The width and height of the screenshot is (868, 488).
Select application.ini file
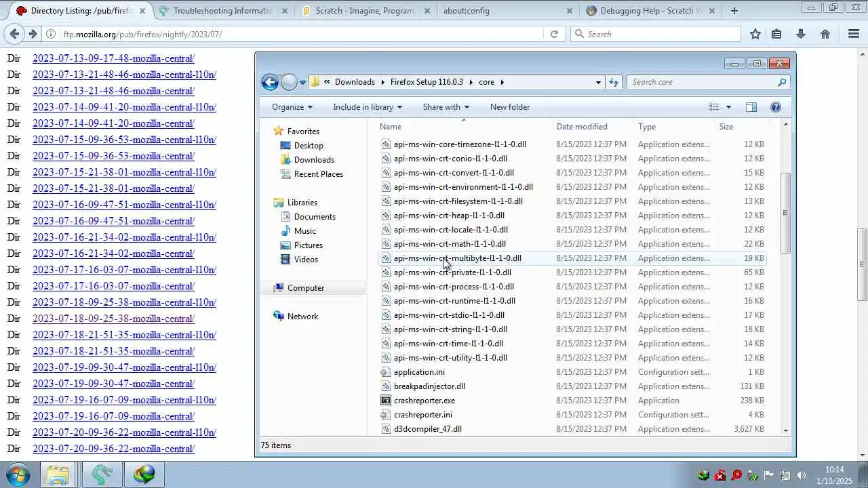pyautogui.click(x=419, y=372)
